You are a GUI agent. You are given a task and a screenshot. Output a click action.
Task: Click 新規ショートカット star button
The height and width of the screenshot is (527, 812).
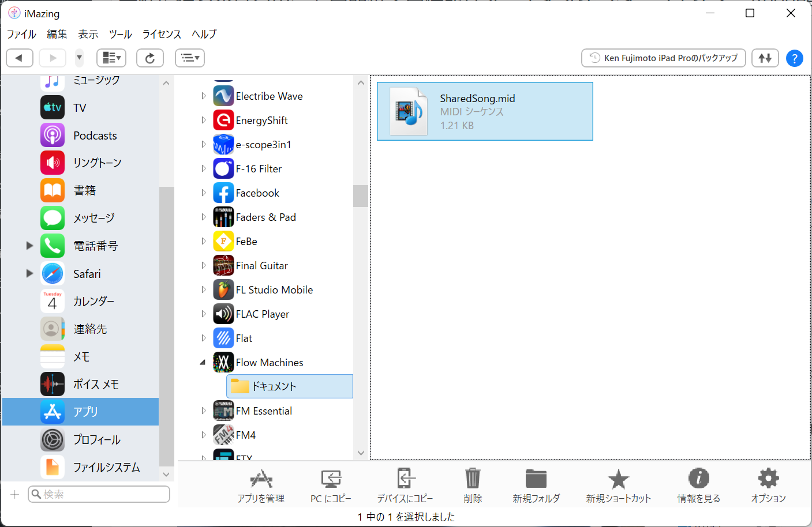(618, 486)
